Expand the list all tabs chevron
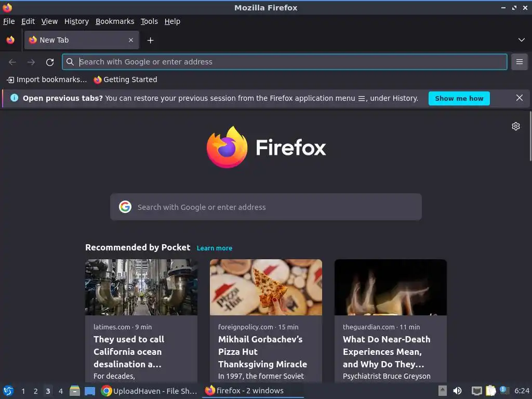This screenshot has width=532, height=399. point(522,40)
